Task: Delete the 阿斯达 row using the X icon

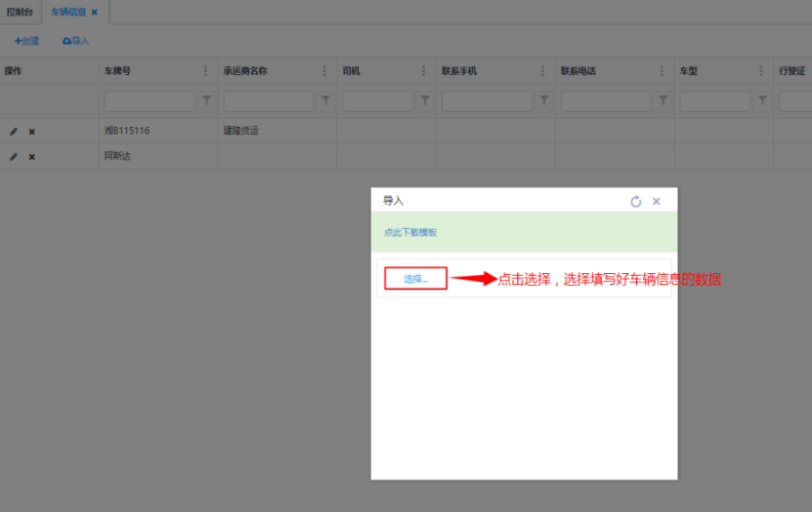Action: point(32,157)
